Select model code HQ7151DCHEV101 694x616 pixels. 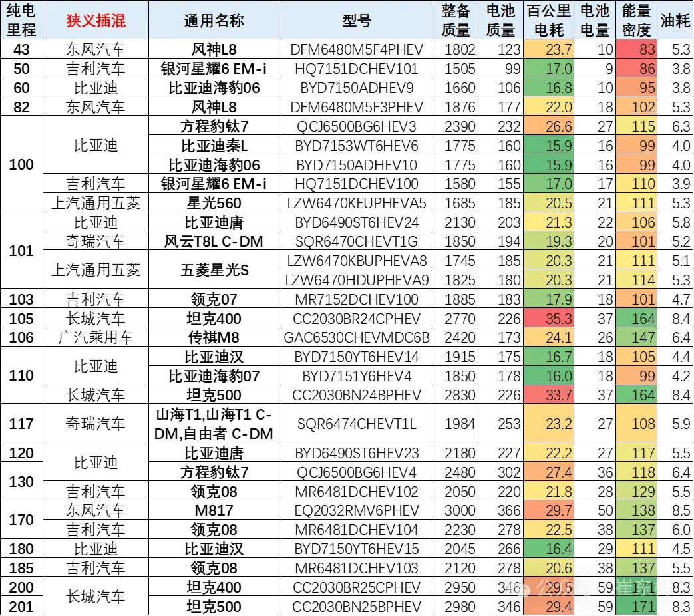(x=357, y=69)
